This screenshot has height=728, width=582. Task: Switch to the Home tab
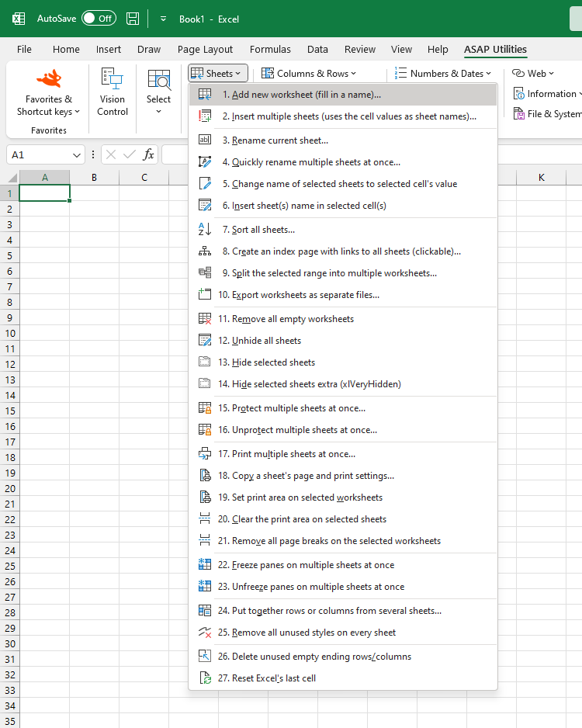coord(66,49)
